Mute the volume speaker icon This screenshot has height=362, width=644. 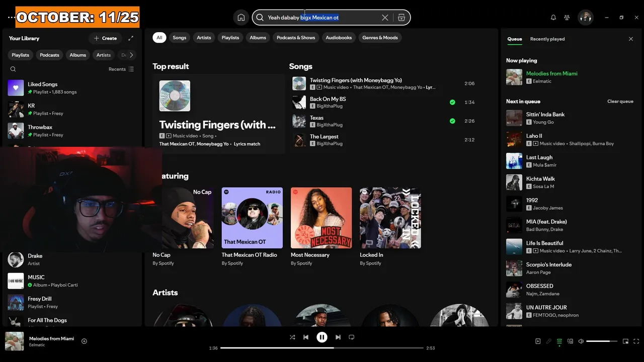click(x=581, y=341)
